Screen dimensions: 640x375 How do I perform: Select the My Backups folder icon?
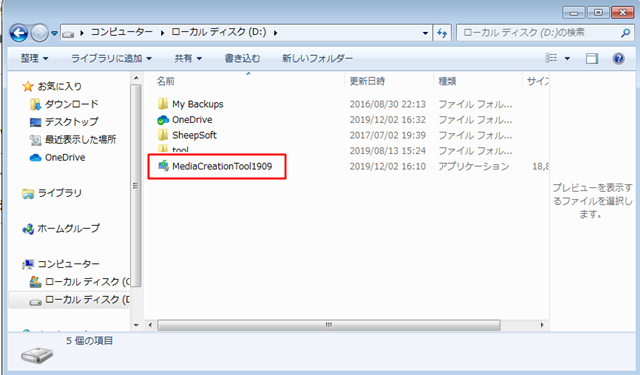click(x=163, y=104)
